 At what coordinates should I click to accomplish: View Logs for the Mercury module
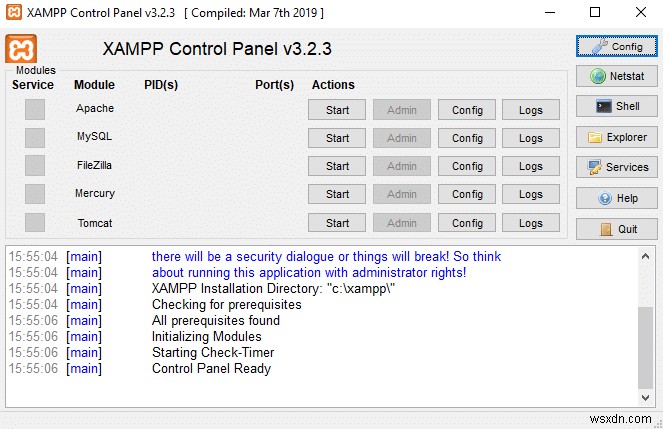pos(531,194)
